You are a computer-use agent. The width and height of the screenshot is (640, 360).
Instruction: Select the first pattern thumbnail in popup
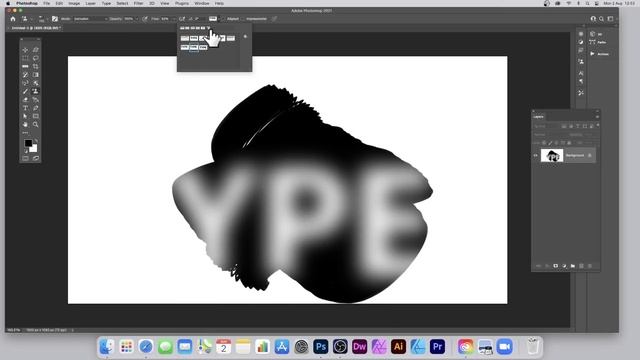point(184,38)
